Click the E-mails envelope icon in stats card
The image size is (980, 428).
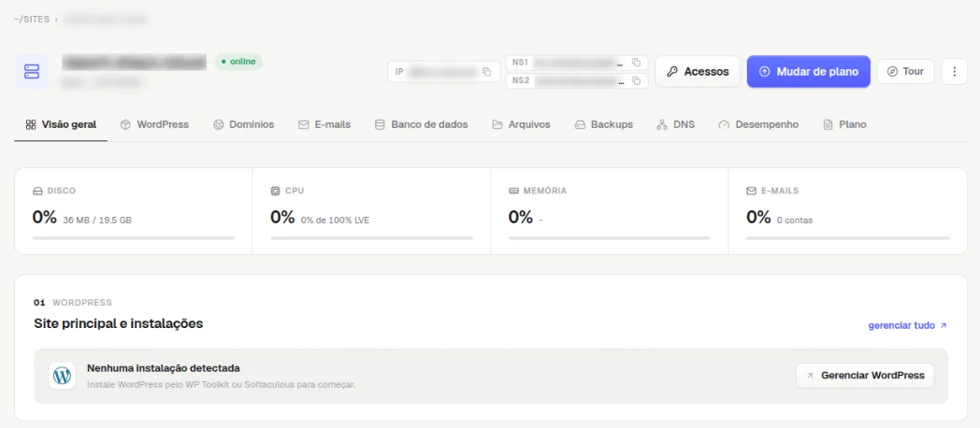(752, 191)
